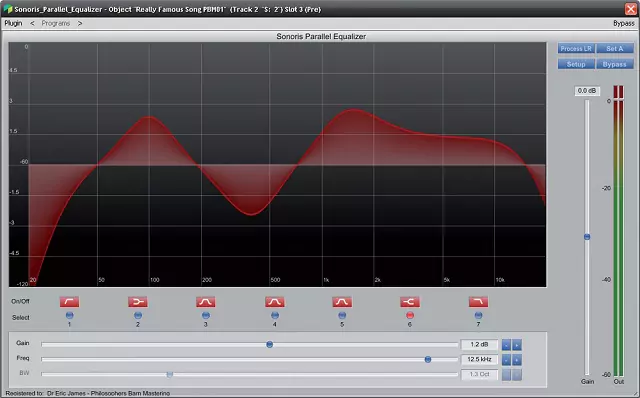
Task: Increase gain with right stepper button
Action: [517, 345]
